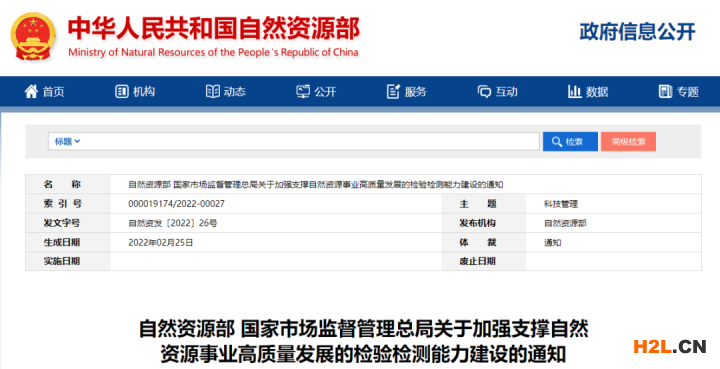
Task: Click the 主题 label cell
Action: tap(484, 204)
